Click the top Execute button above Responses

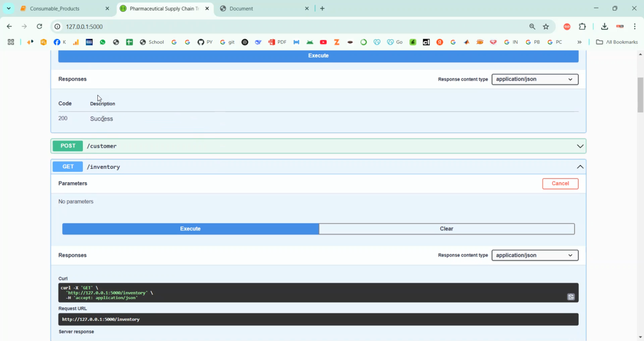click(319, 56)
